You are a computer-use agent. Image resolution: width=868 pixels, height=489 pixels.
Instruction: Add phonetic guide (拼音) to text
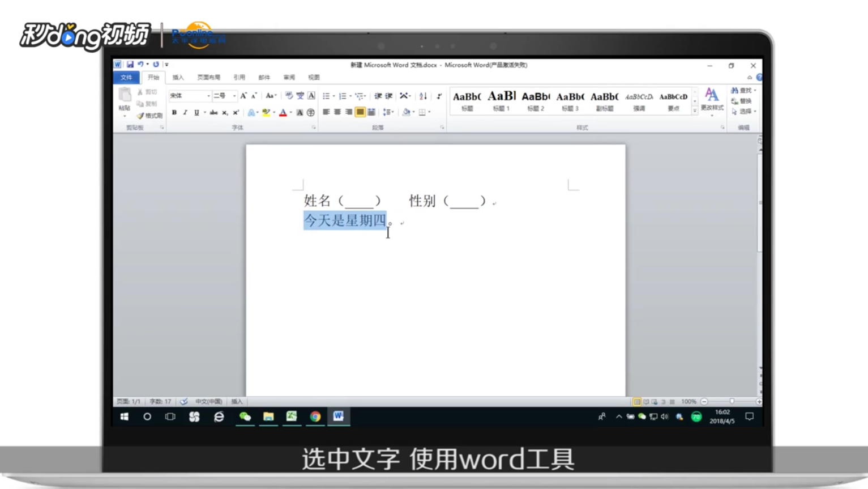300,96
